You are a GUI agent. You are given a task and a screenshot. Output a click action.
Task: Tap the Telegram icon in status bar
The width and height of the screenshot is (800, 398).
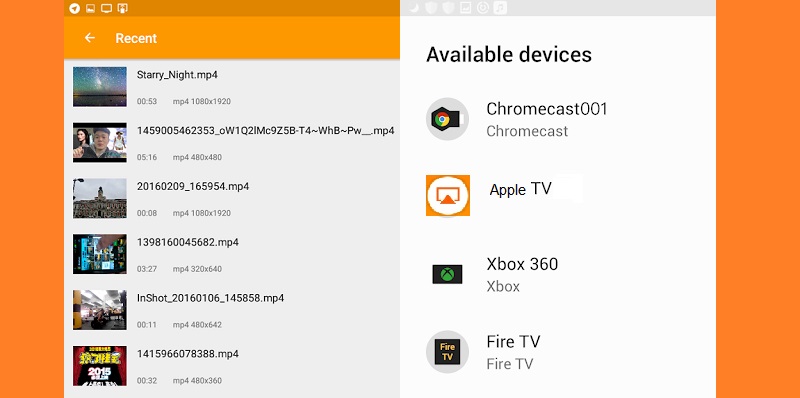point(74,8)
